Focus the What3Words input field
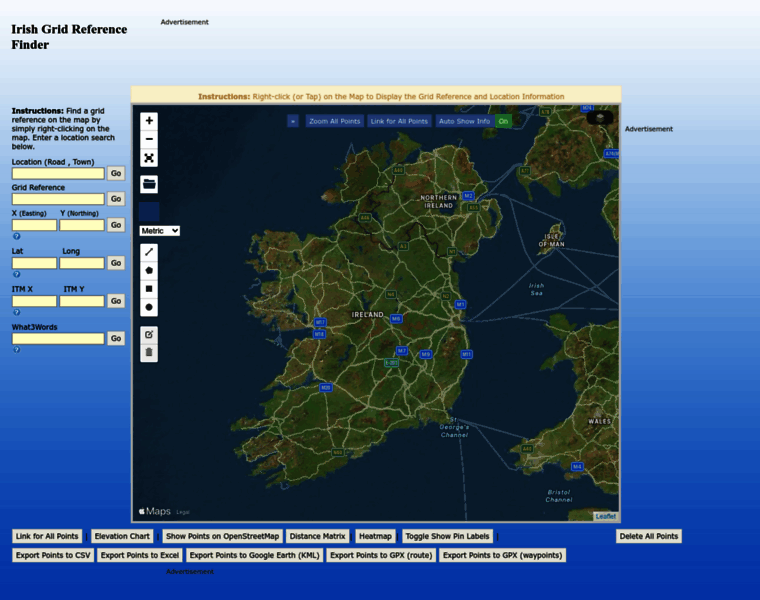 (x=58, y=338)
